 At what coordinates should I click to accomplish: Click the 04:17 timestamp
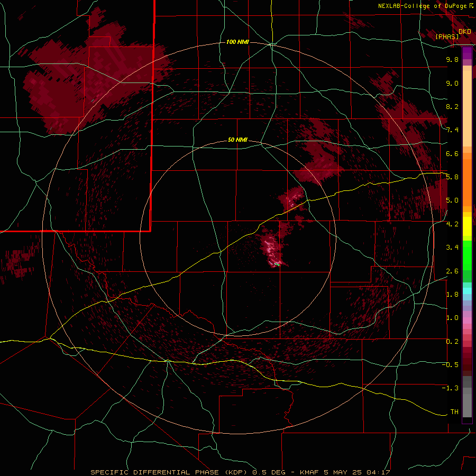(378, 472)
